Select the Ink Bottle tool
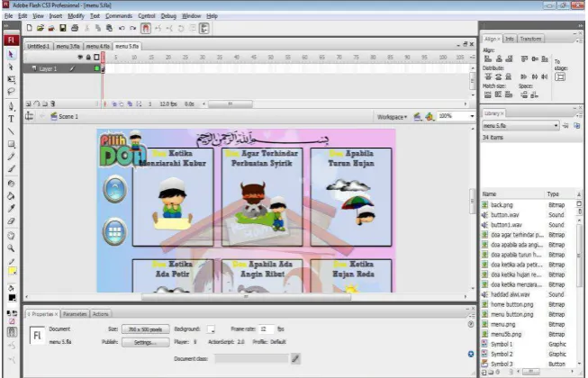Viewport: 588px width, 378px height. pyautogui.click(x=11, y=184)
